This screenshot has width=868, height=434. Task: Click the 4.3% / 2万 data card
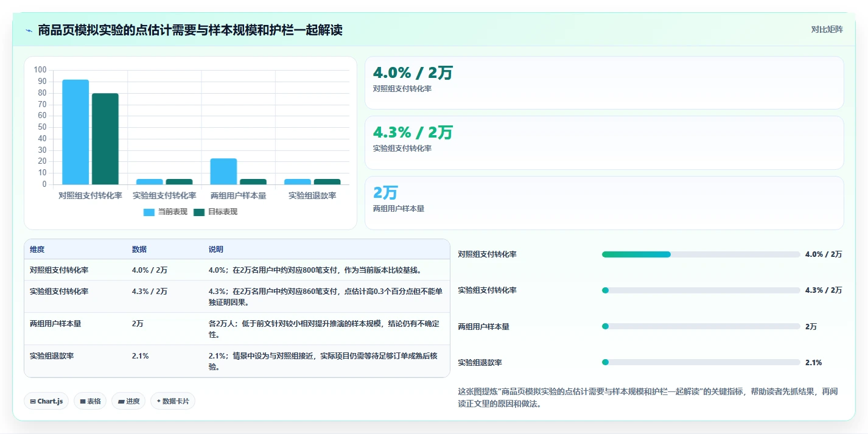604,142
